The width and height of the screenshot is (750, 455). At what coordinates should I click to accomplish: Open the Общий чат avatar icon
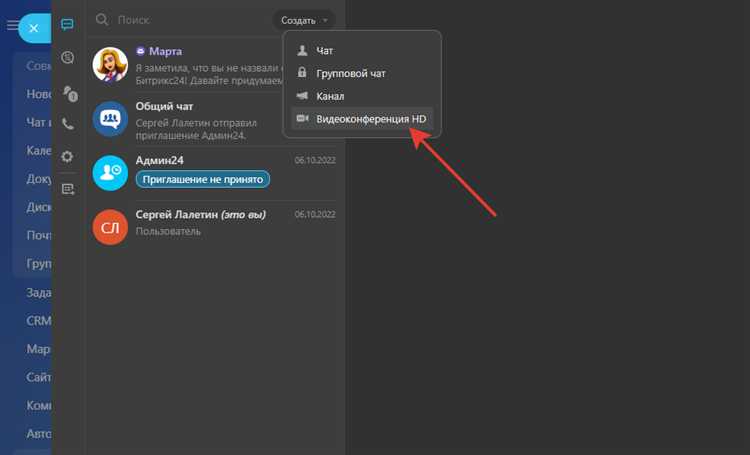(x=110, y=119)
